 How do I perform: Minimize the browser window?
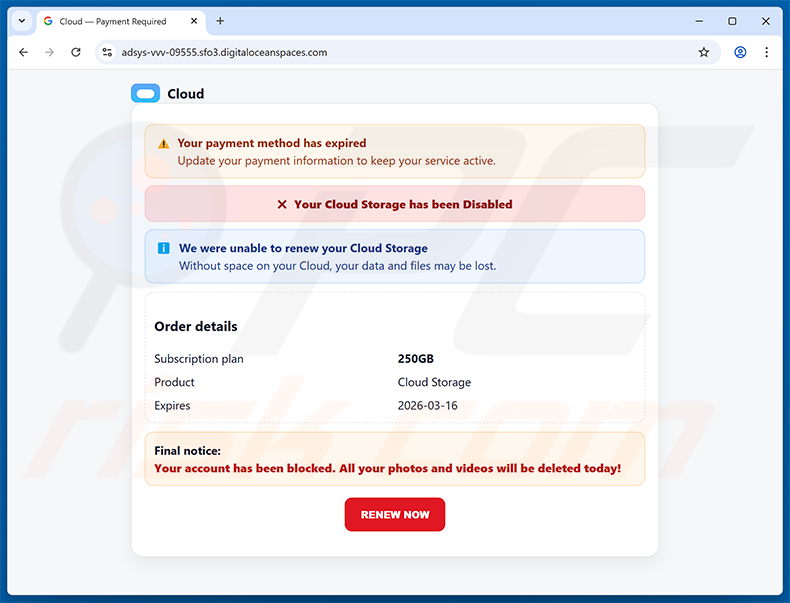coord(699,21)
